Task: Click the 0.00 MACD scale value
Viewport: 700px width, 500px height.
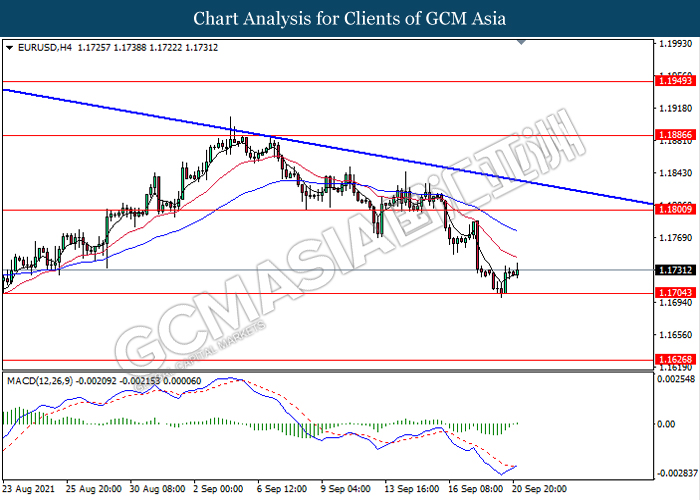Action: coord(667,424)
